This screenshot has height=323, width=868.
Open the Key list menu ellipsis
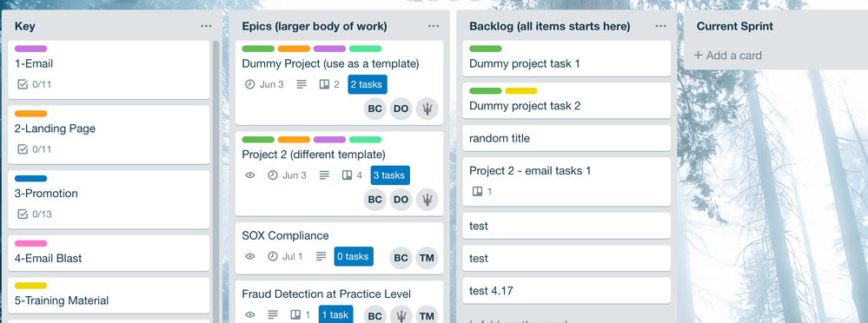pyautogui.click(x=206, y=26)
